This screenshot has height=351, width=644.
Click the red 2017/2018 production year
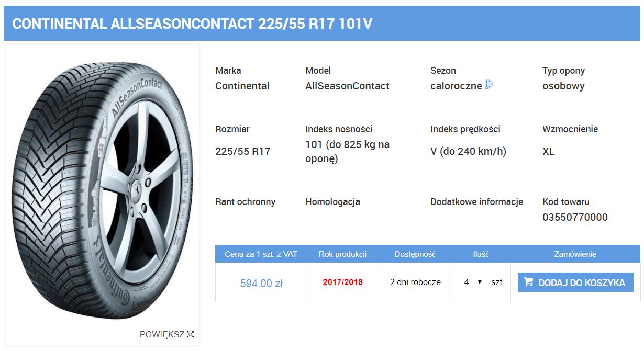coord(342,282)
